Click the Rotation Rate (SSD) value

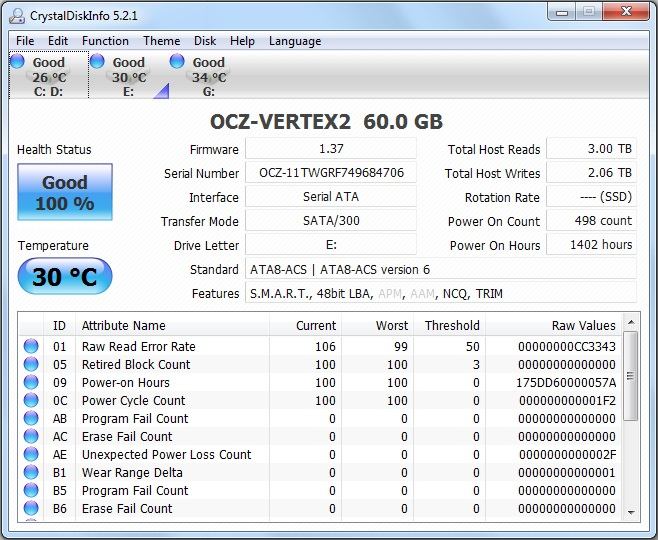[x=591, y=197]
